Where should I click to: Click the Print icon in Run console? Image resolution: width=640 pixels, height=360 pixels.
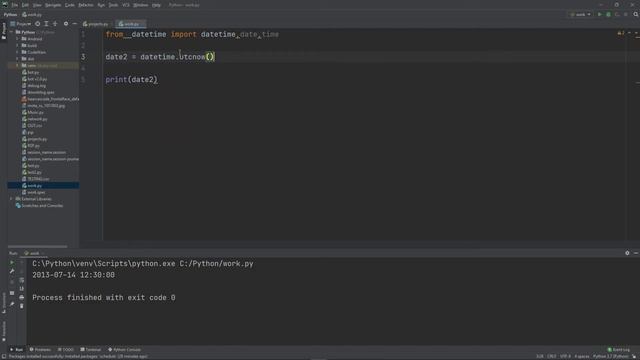pos(22,297)
